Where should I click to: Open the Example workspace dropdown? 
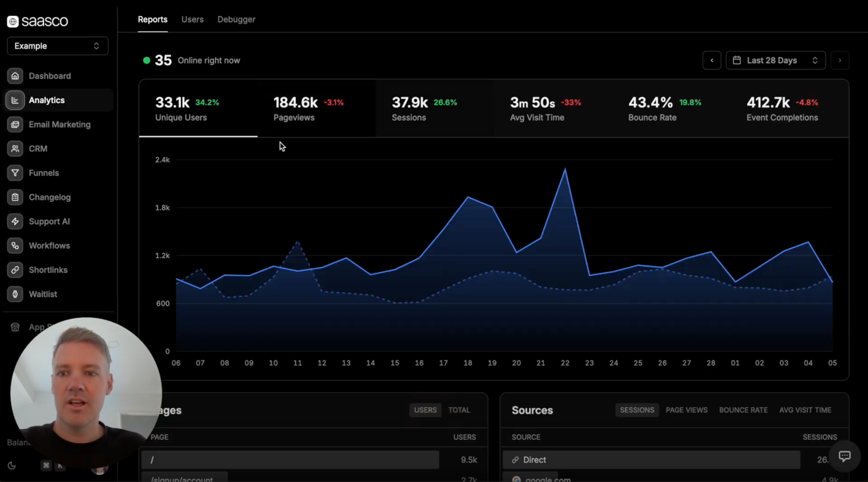pyautogui.click(x=57, y=46)
